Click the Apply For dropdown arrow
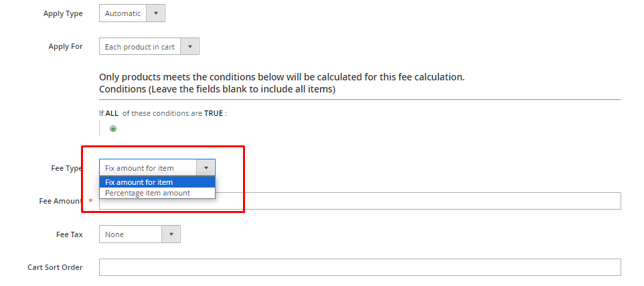 (x=190, y=47)
